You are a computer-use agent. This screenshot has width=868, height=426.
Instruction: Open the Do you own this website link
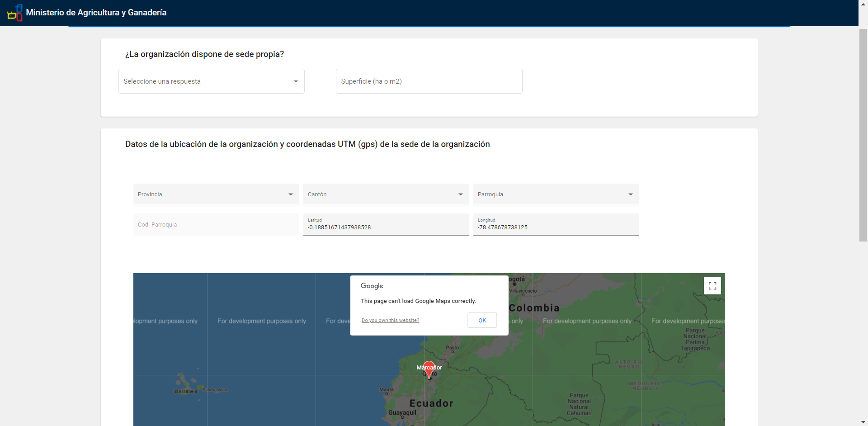tap(390, 320)
